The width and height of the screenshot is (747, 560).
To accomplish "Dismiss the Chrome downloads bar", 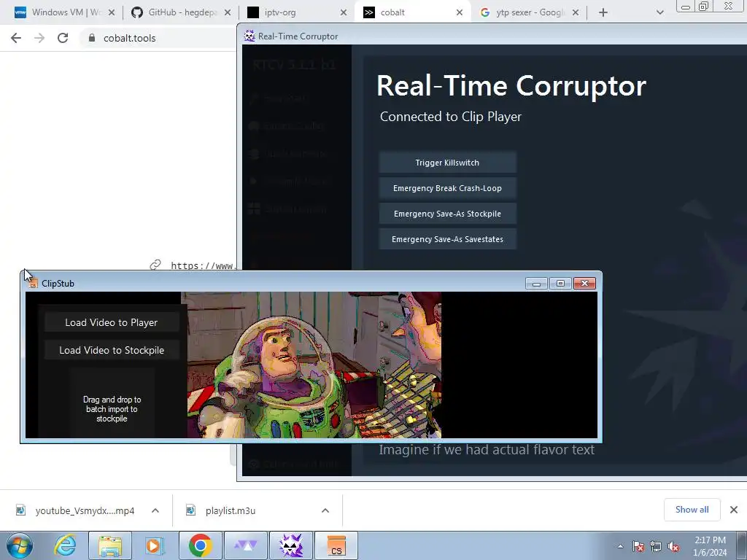I will (734, 510).
